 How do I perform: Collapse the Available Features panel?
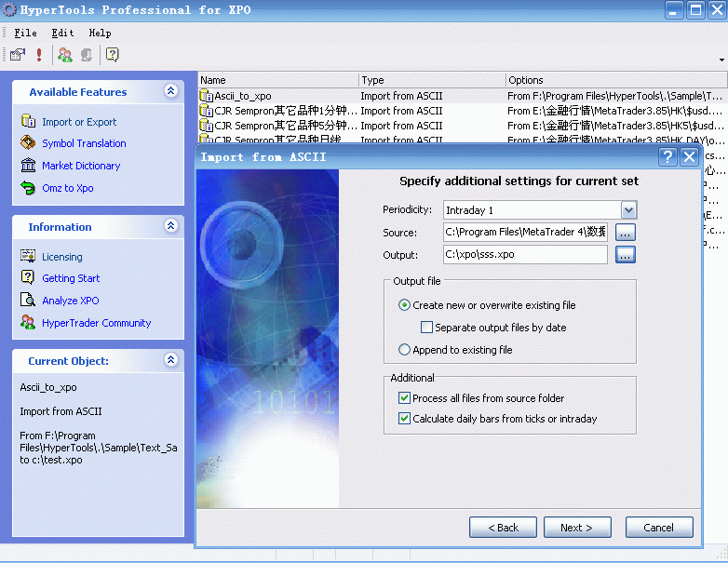click(x=171, y=90)
